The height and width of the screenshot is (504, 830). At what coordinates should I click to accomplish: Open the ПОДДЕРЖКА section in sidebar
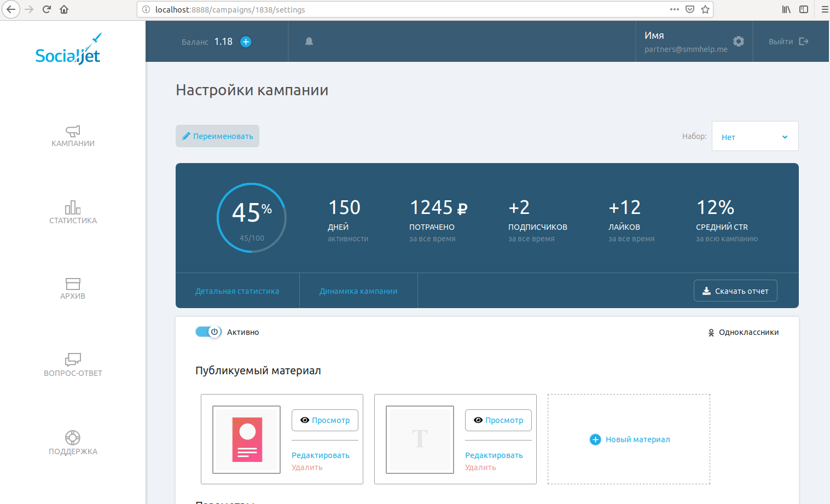[73, 441]
